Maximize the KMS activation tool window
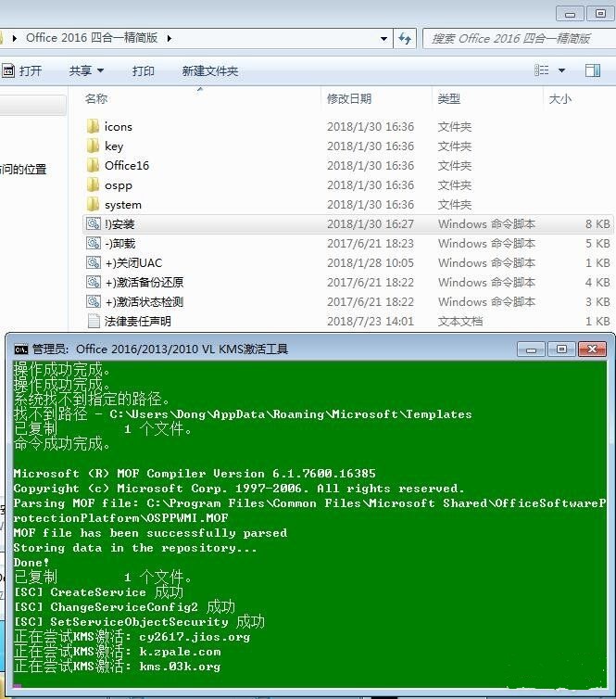616x699 pixels. pyautogui.click(x=561, y=349)
